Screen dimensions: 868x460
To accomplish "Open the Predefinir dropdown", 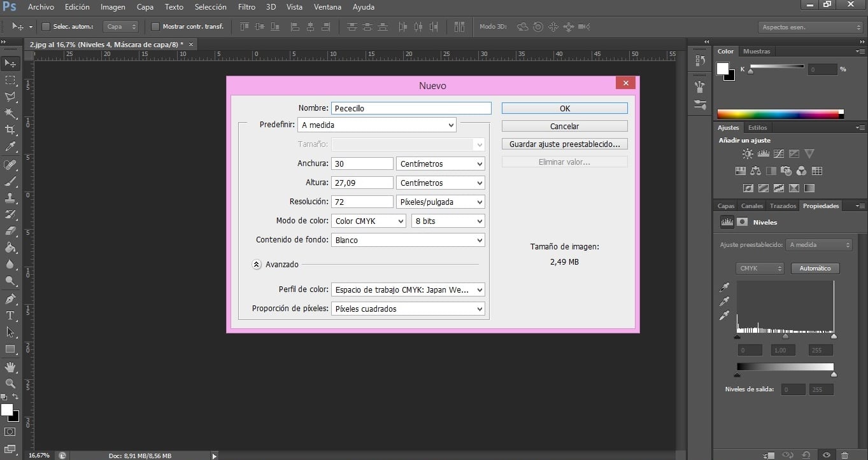I will pos(378,125).
